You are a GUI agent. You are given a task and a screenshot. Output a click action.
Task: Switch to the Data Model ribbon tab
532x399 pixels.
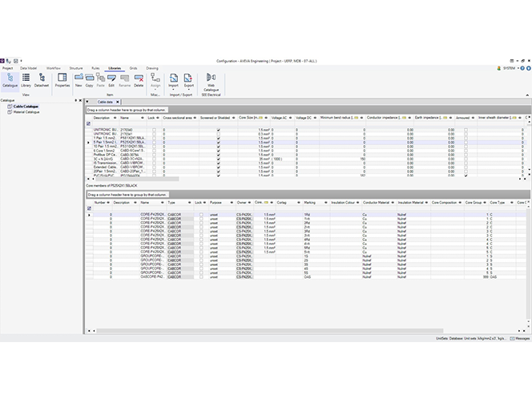tap(28, 69)
